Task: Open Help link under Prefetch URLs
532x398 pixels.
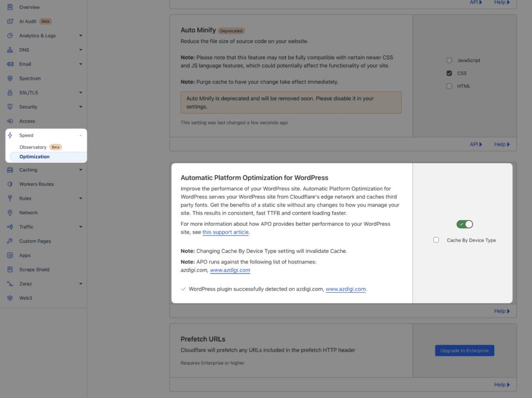Action: pos(502,385)
